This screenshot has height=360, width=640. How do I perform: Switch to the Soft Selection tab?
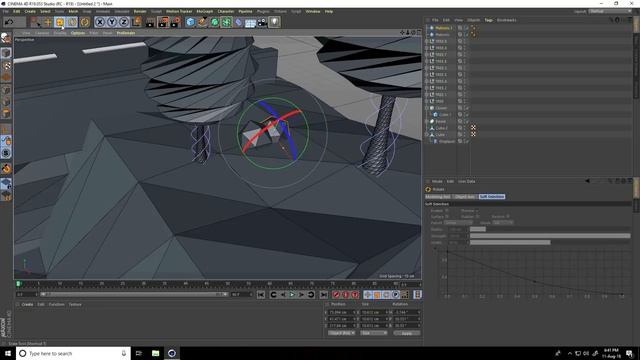pos(492,197)
